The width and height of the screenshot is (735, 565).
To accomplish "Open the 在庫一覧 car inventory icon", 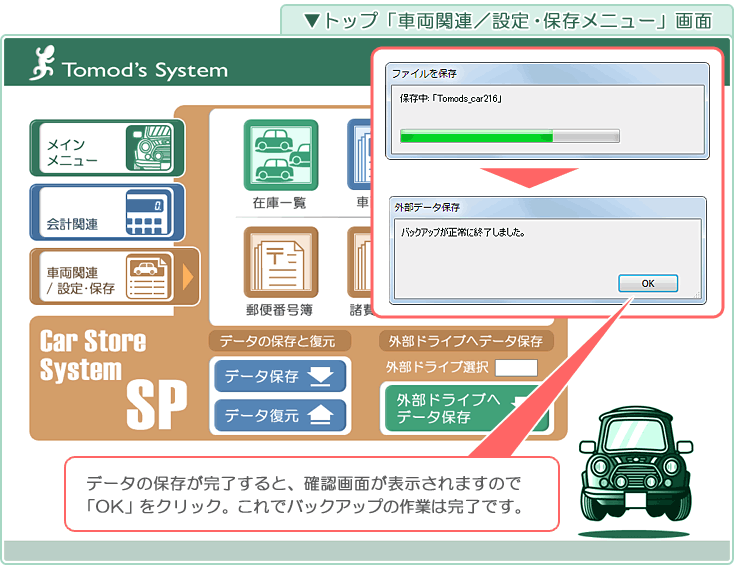I will [x=281, y=155].
